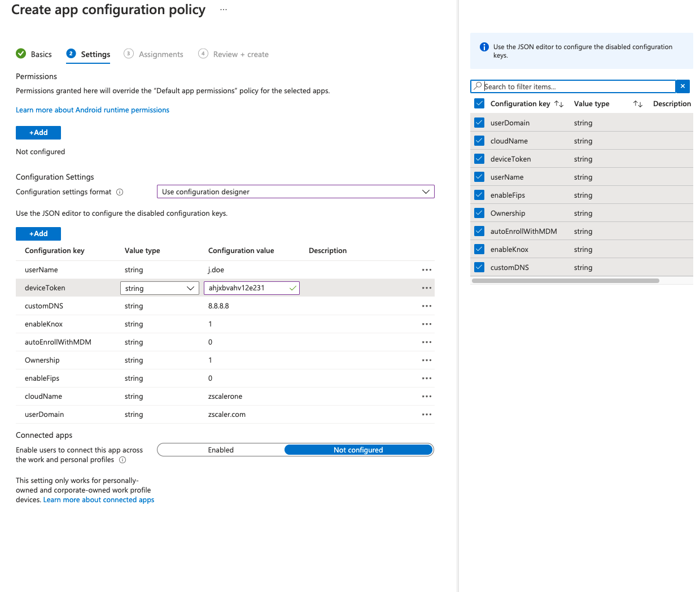Go to the Basics step tab

(41, 54)
